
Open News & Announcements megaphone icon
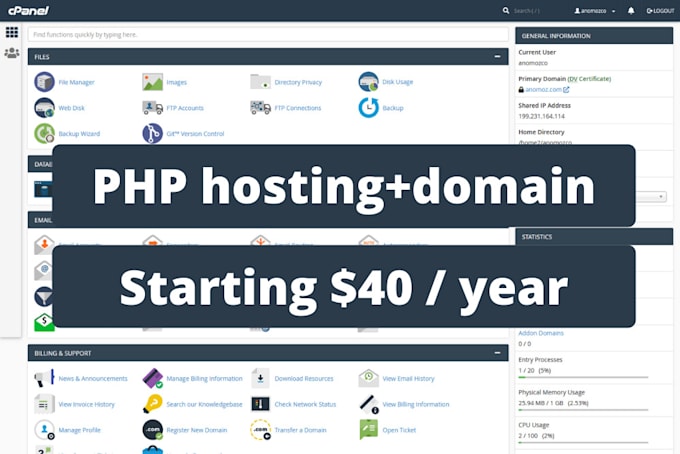(x=44, y=378)
